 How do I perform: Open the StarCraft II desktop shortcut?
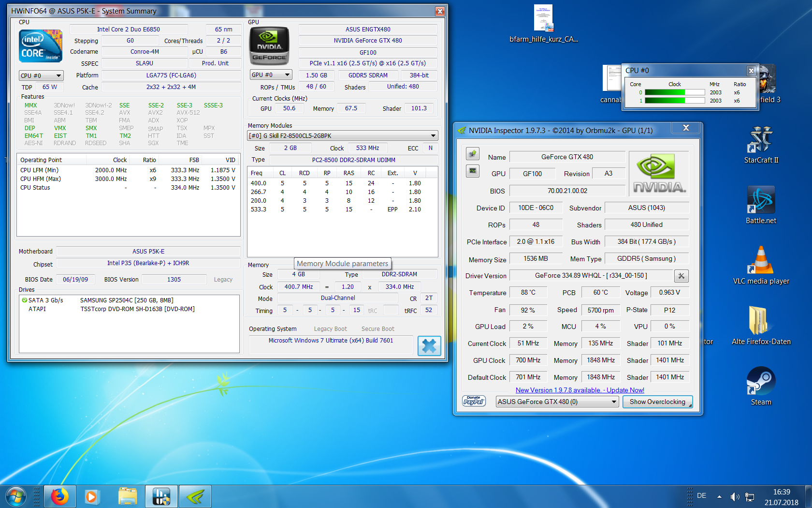(761, 145)
